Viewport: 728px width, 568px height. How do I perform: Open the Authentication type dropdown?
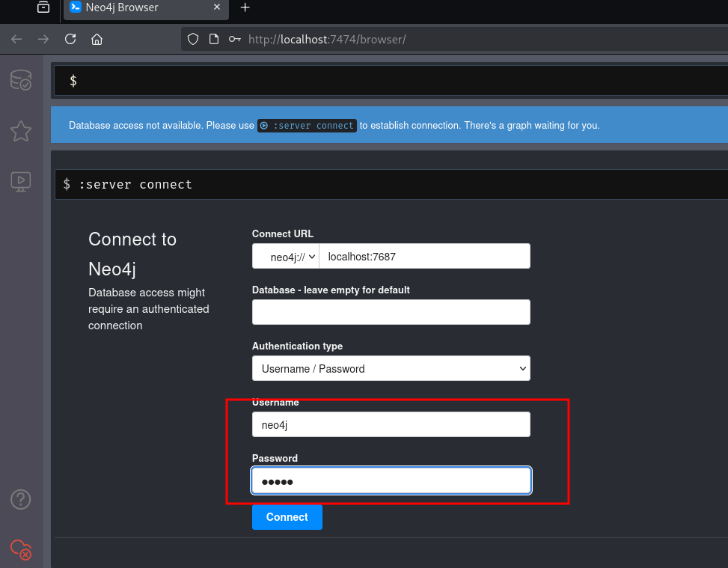pyautogui.click(x=391, y=368)
